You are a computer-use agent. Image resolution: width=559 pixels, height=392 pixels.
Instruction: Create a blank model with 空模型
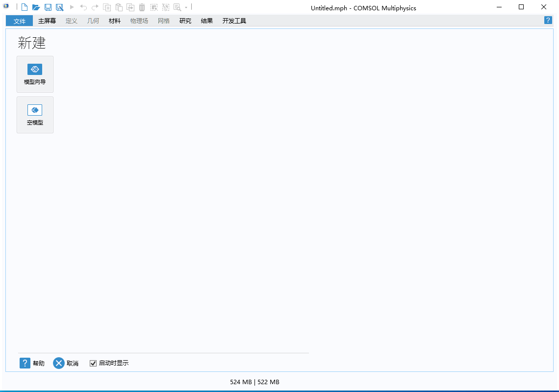point(35,115)
